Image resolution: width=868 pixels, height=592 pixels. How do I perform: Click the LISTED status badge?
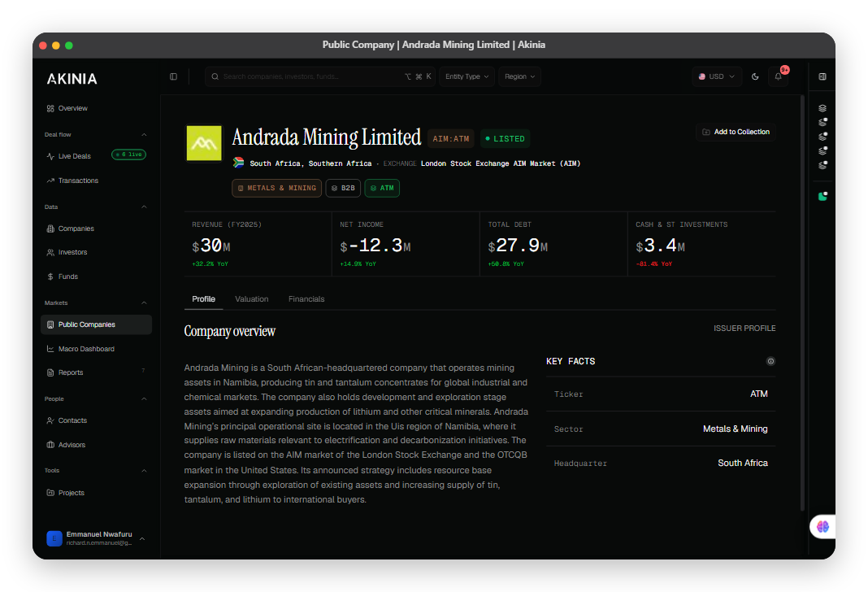point(505,139)
